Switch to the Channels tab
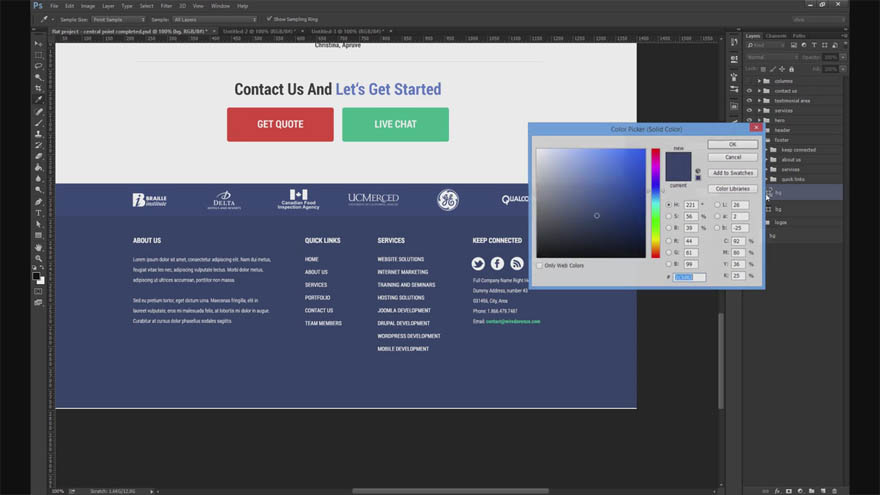The height and width of the screenshot is (495, 880). click(x=776, y=36)
